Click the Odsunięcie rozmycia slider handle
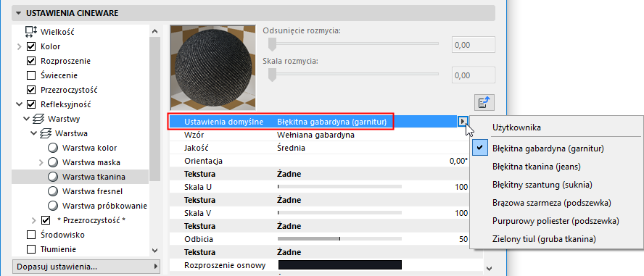Viewport: 644px width, 276px height. 271,44
